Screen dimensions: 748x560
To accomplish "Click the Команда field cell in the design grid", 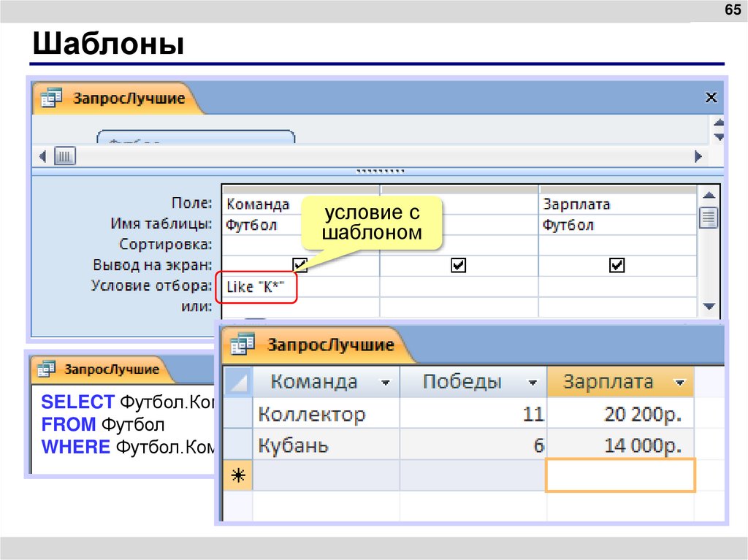I will (301, 204).
